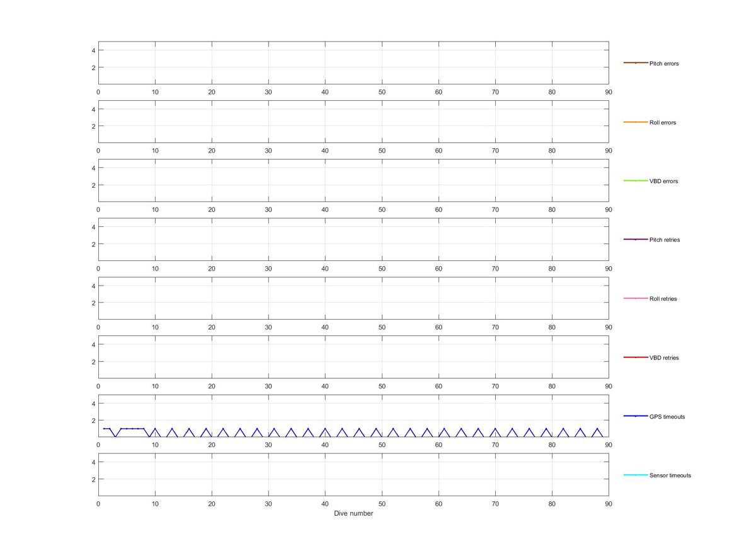This screenshot has width=756, height=558.
Task: Click the purple Pitch retries legend line
Action: click(x=636, y=240)
